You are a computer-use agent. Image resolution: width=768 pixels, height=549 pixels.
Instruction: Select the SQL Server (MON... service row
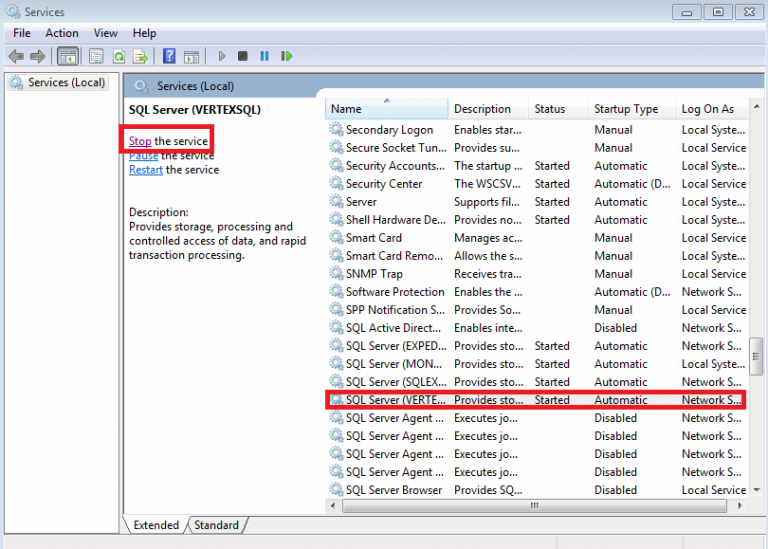pos(536,364)
